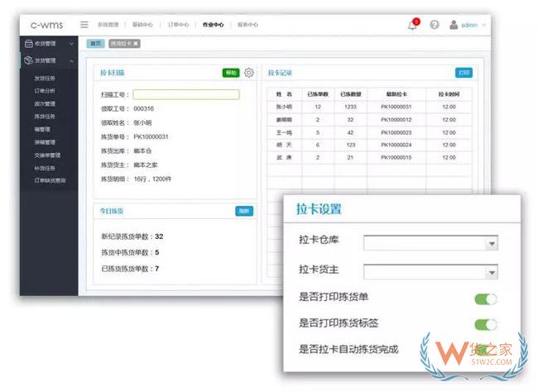Click 拣货明细 value 16行，1200件

[152, 179]
